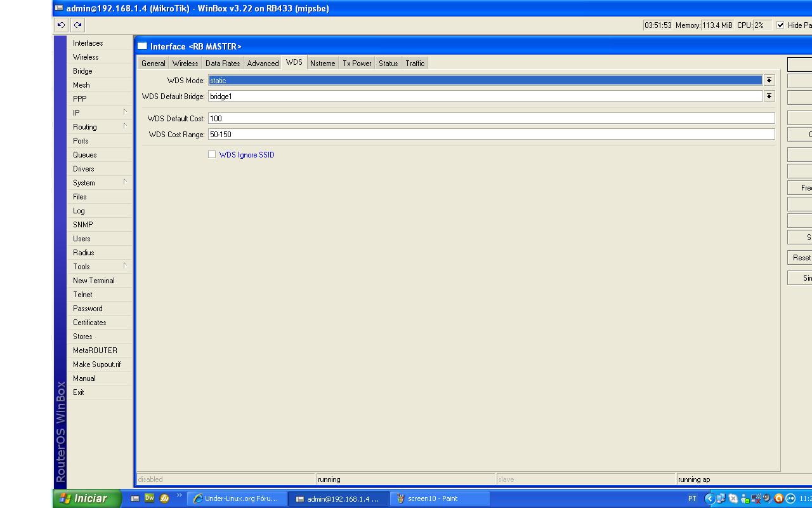Switch to the Wireless tab
This screenshot has width=812, height=508.
185,63
